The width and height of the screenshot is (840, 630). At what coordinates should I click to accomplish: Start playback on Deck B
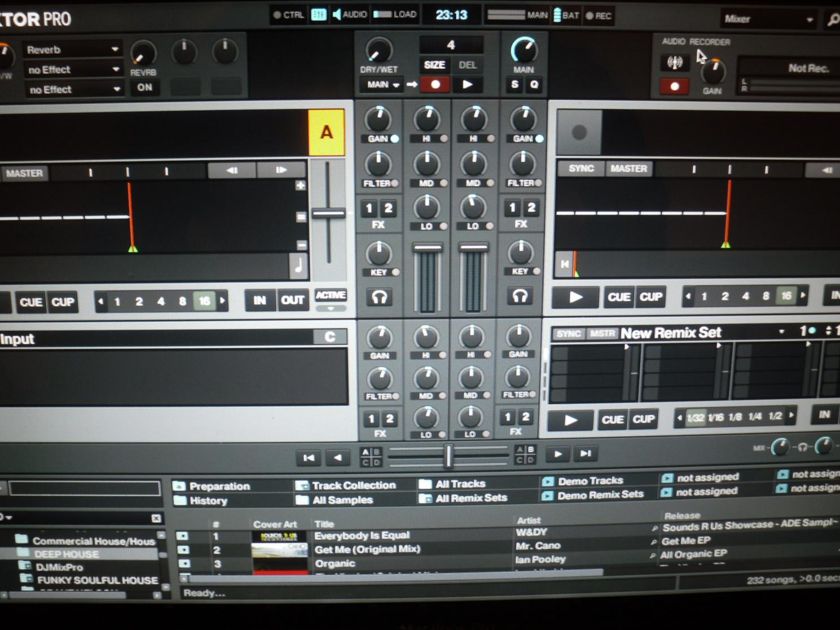[x=575, y=297]
